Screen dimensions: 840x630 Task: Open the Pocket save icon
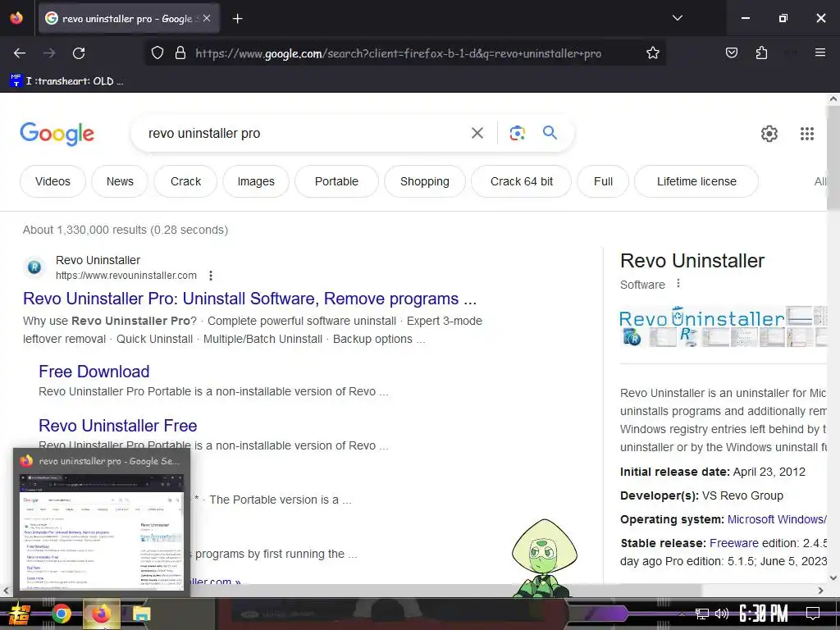point(731,52)
